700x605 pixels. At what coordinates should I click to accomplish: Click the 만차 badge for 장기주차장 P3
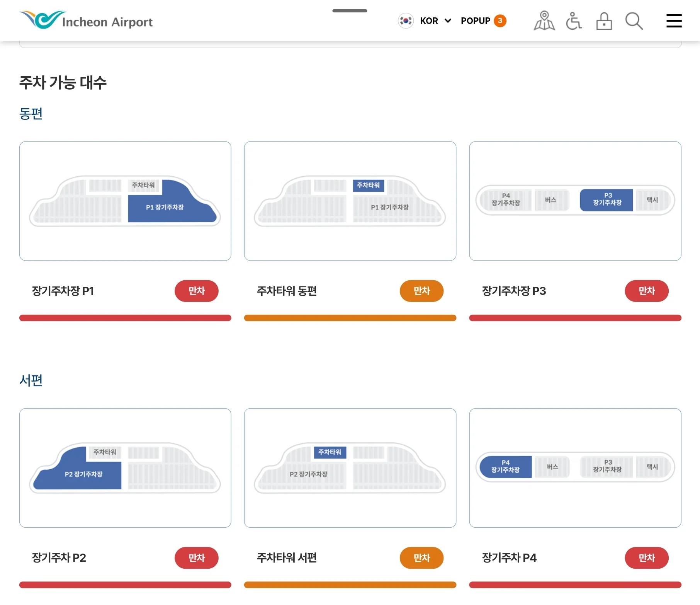click(646, 291)
